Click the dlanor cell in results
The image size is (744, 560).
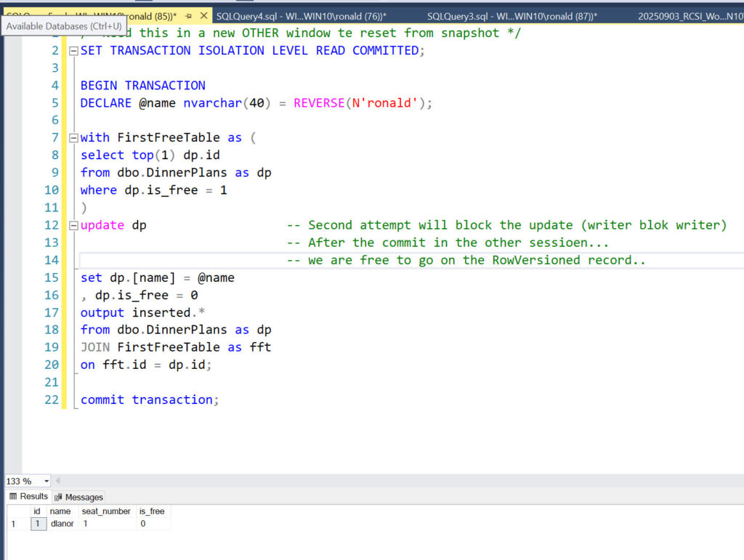click(x=62, y=524)
